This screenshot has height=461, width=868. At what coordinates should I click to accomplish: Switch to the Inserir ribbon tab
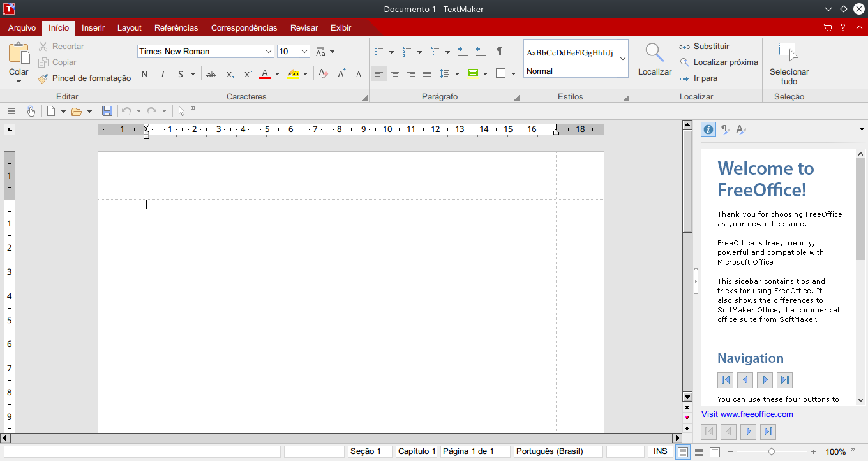(x=93, y=27)
